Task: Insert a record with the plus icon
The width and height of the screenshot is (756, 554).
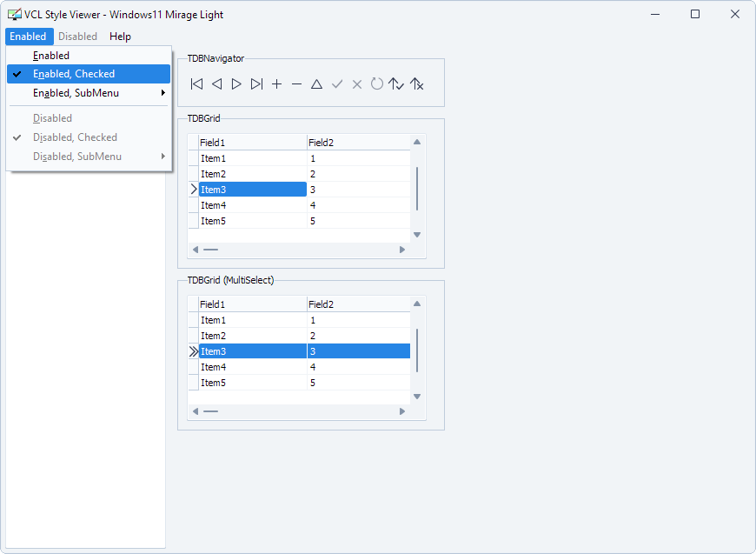Action: 276,84
